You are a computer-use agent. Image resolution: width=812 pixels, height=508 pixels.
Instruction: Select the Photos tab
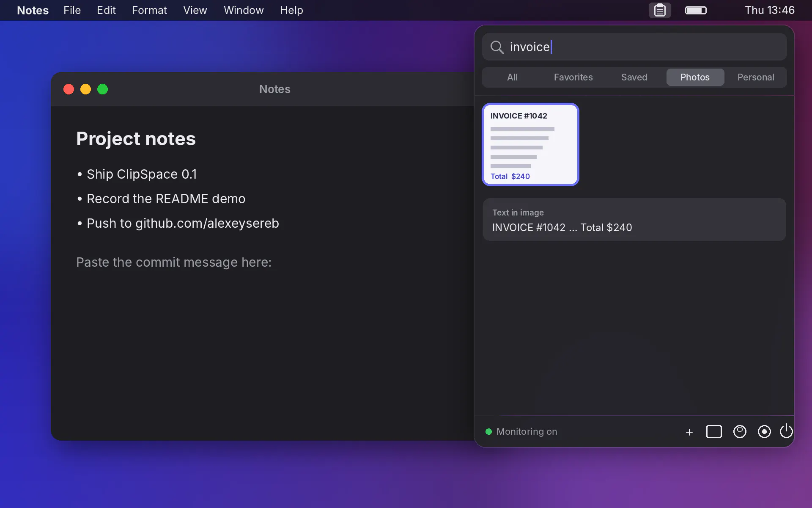click(695, 77)
